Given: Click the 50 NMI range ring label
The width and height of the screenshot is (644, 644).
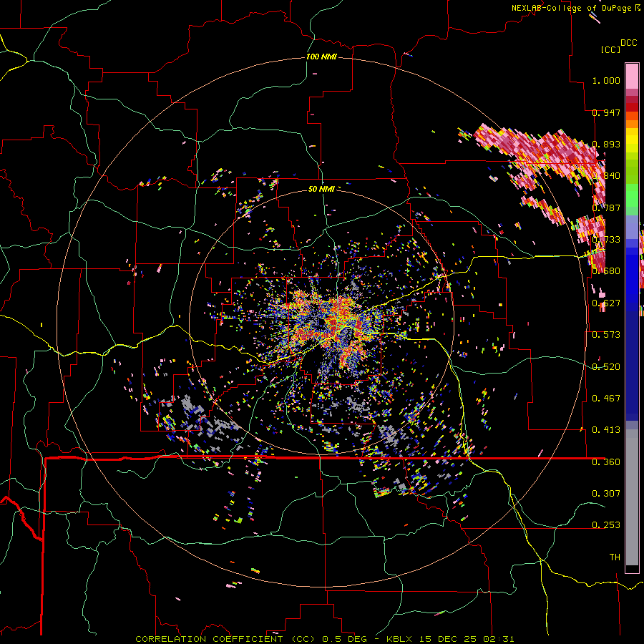Looking at the screenshot, I should (321, 189).
